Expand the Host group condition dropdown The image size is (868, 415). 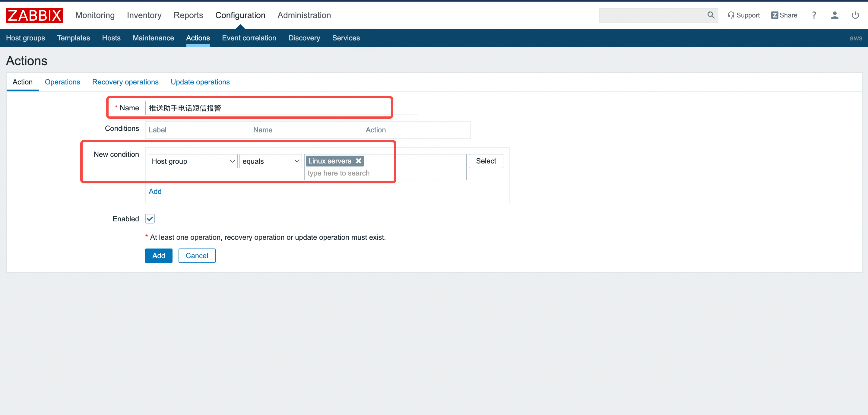[193, 161]
